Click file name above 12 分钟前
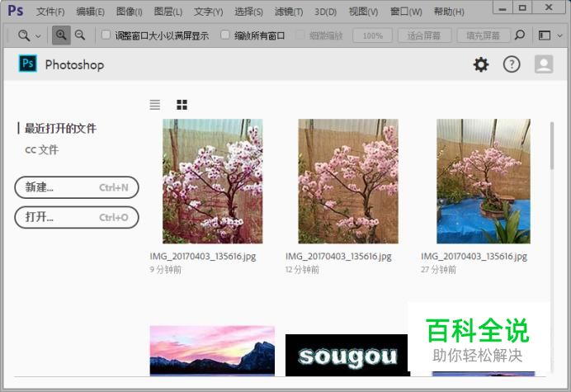This screenshot has width=571, height=392. click(338, 257)
